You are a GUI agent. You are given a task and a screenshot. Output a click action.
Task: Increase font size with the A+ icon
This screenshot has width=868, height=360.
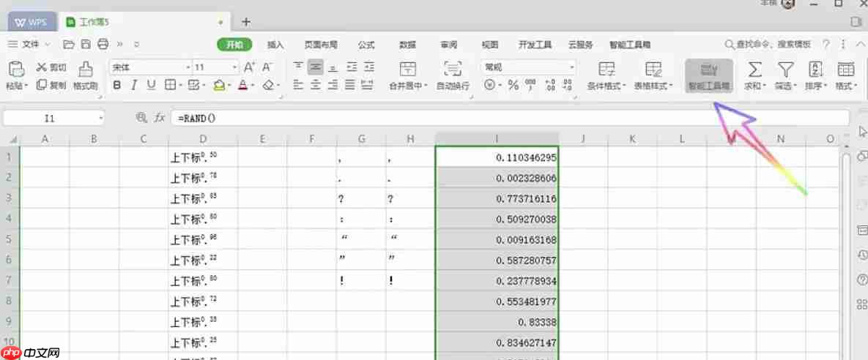(249, 67)
